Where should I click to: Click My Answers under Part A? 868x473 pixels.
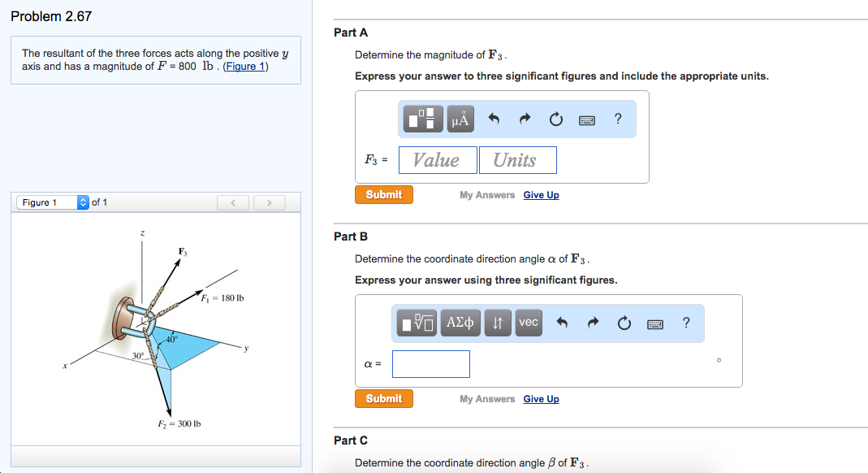[x=487, y=194]
